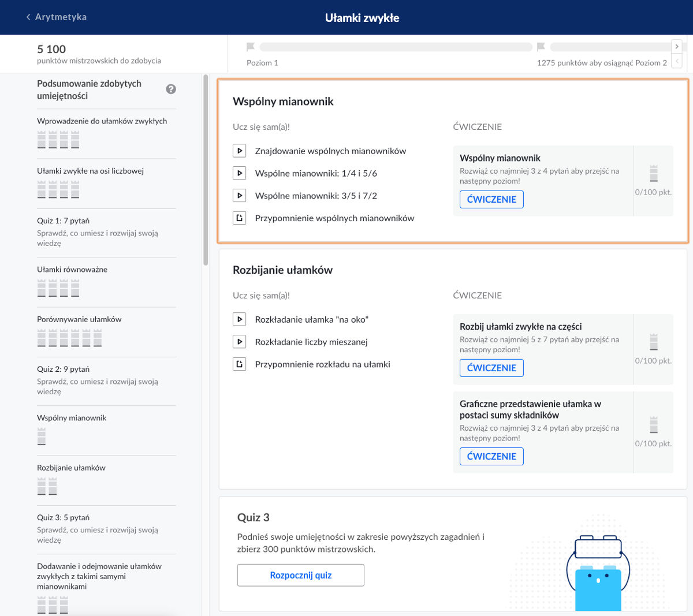
Task: Select Porównywanie ułamków in sidebar
Action: pos(79,319)
